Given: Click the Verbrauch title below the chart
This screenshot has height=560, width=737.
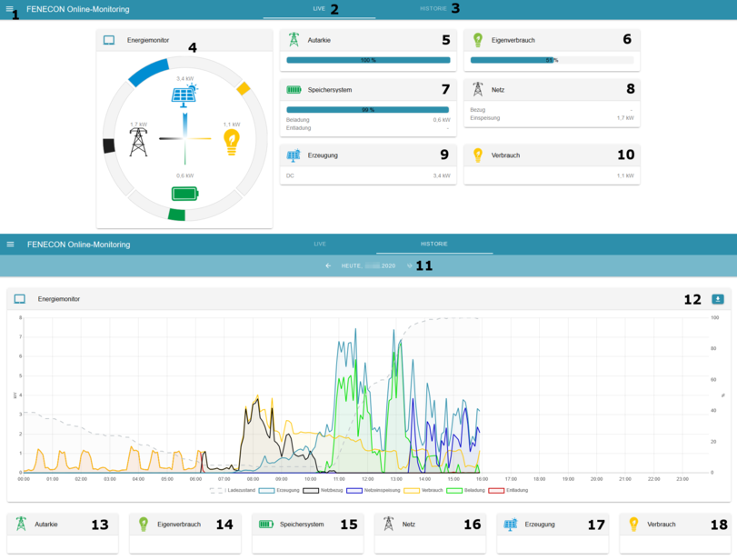Looking at the screenshot, I should pyautogui.click(x=662, y=525).
